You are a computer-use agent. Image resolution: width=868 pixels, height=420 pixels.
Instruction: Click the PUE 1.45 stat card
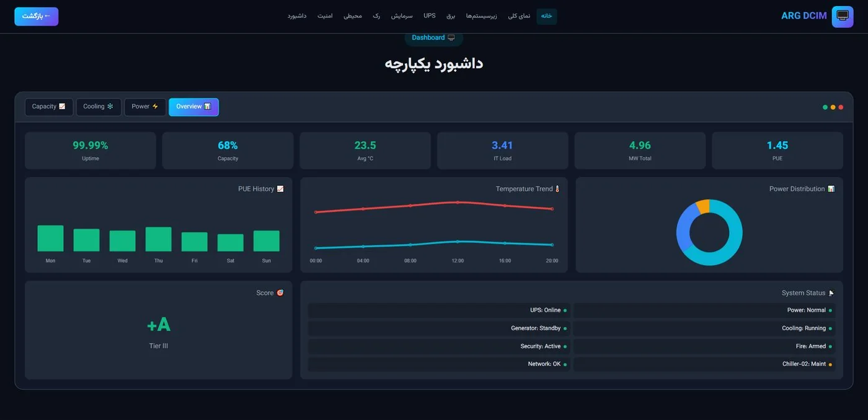pyautogui.click(x=777, y=151)
